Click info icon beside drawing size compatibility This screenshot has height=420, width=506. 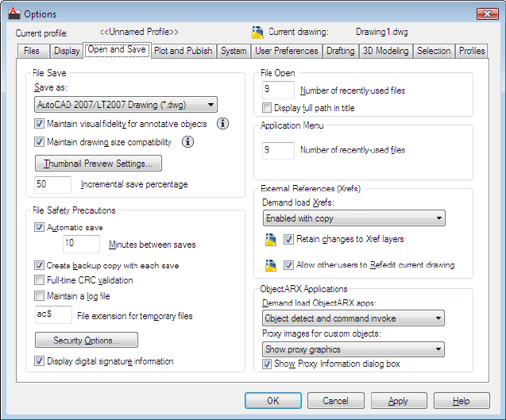[x=187, y=142]
